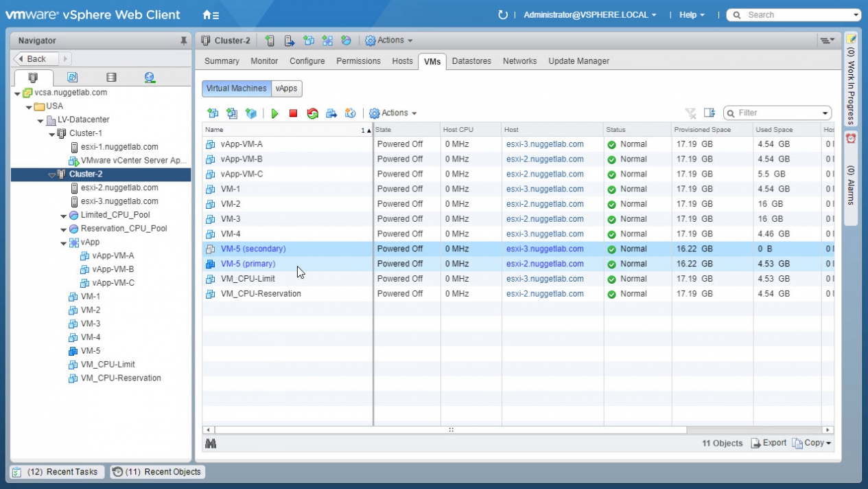
Task: Collapse the Cluster-1 tree node
Action: tap(52, 133)
